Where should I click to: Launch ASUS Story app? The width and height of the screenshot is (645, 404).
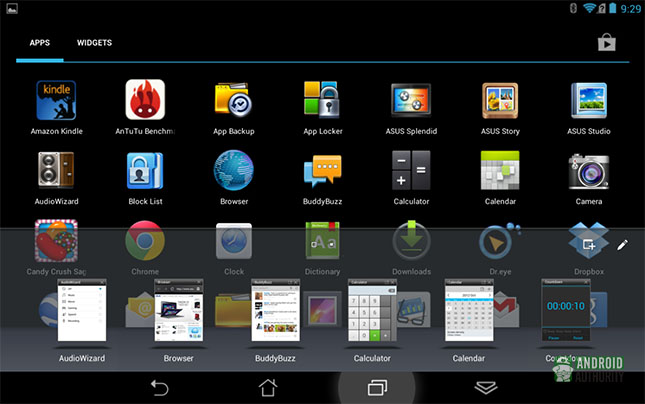(500, 100)
